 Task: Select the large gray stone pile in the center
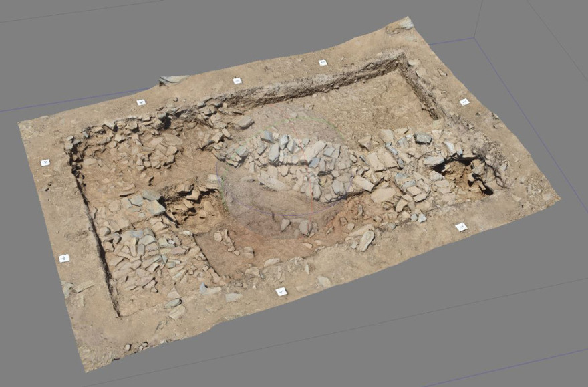pyautogui.click(x=301, y=160)
